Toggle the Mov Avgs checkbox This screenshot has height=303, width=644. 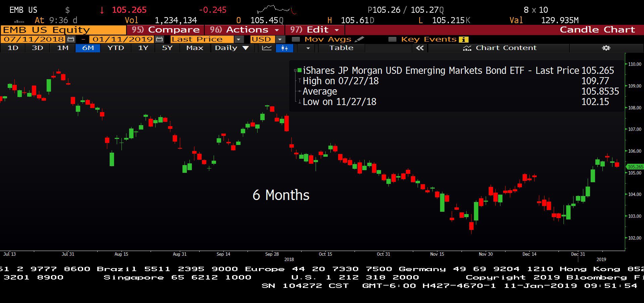296,39
